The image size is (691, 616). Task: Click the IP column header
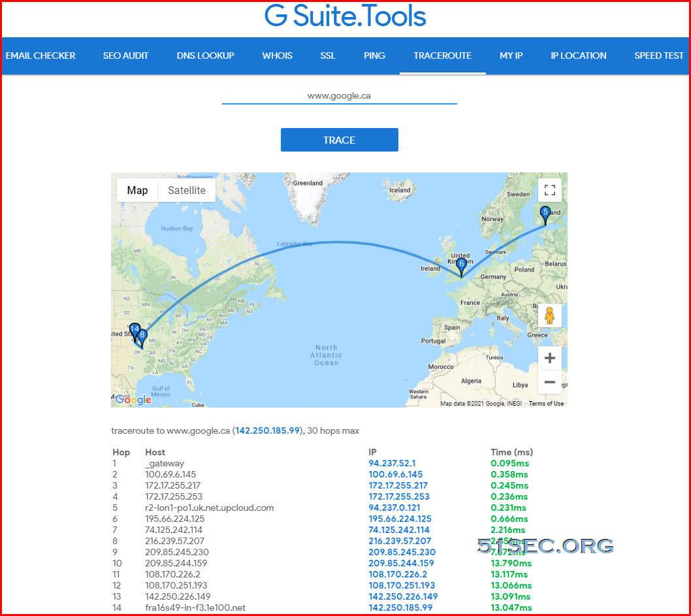click(x=372, y=452)
